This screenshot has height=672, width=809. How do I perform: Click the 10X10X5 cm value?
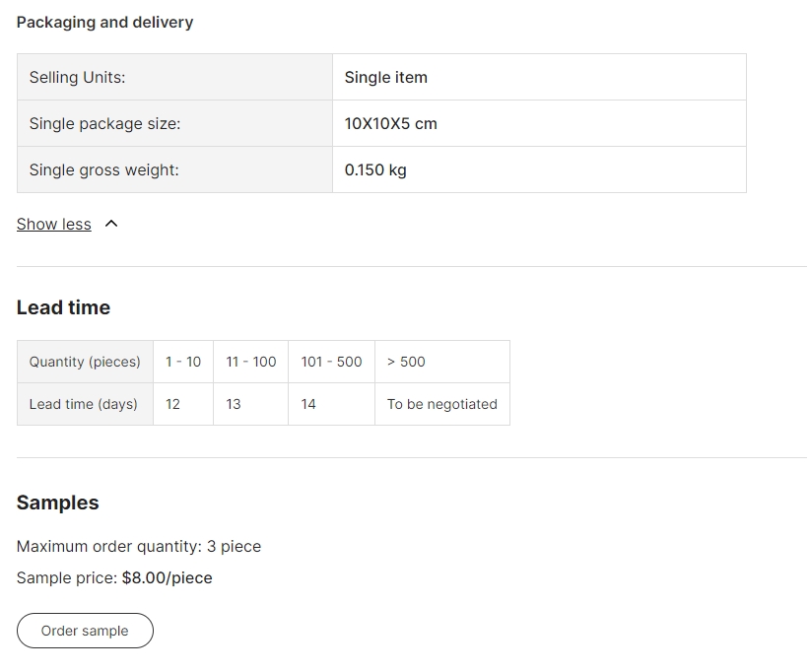click(390, 124)
